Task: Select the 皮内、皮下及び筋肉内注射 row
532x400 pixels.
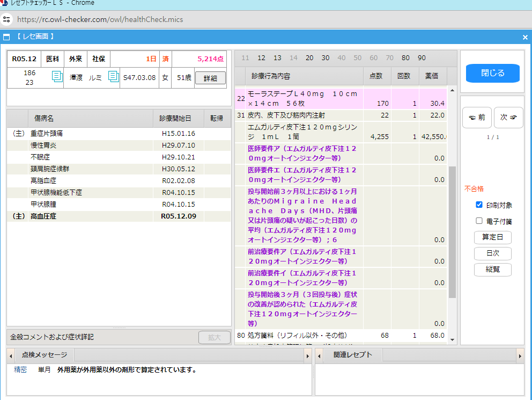Action: [341, 115]
